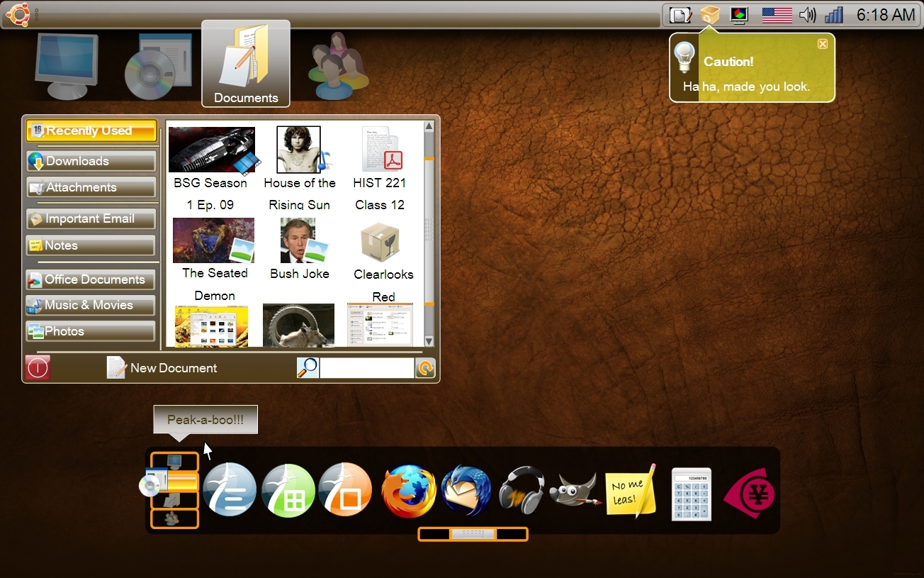Open the calculator in the dock

(x=691, y=494)
